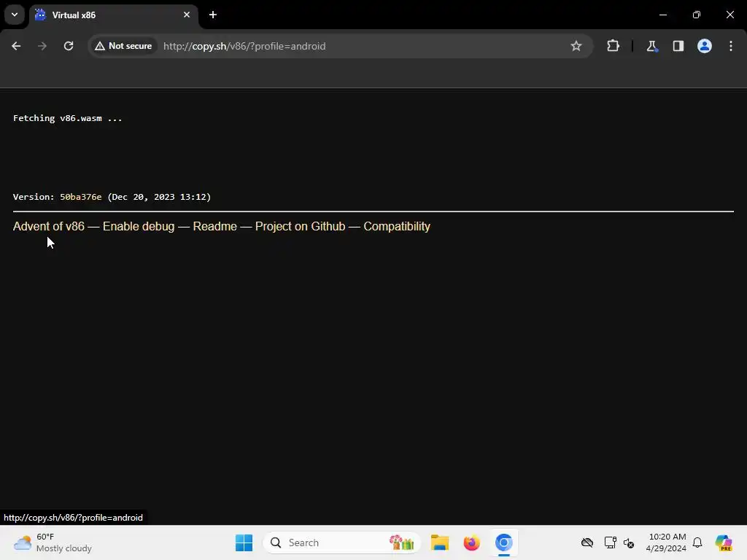Viewport: 747px width, 560px height.
Task: Close the Virtual x86 tab
Action: click(x=187, y=15)
